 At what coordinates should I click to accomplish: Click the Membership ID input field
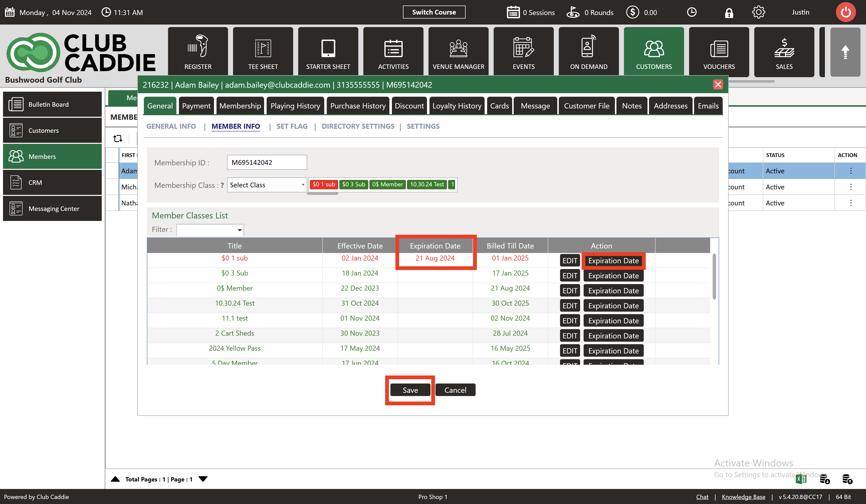tap(267, 162)
